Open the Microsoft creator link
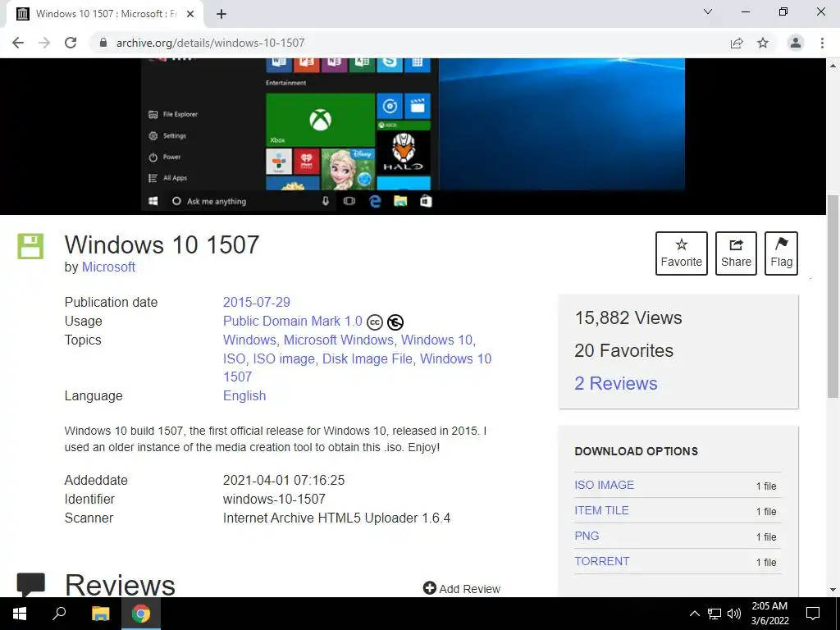The width and height of the screenshot is (840, 630). (x=108, y=267)
